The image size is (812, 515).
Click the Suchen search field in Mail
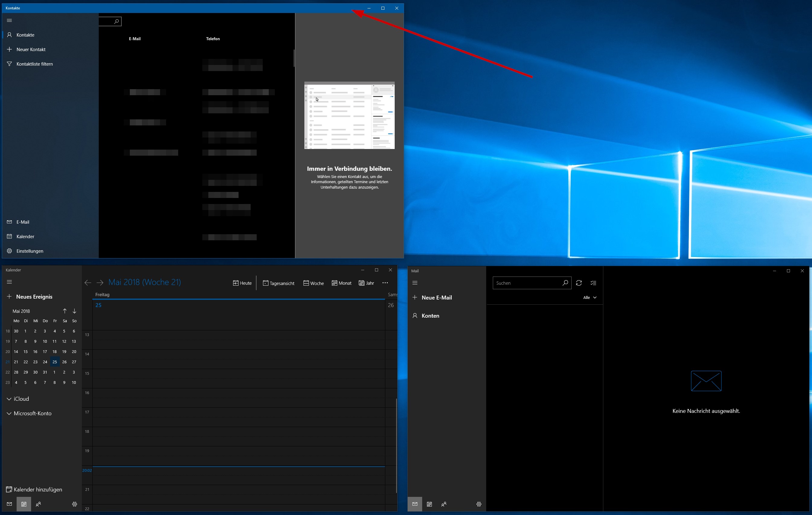[526, 283]
